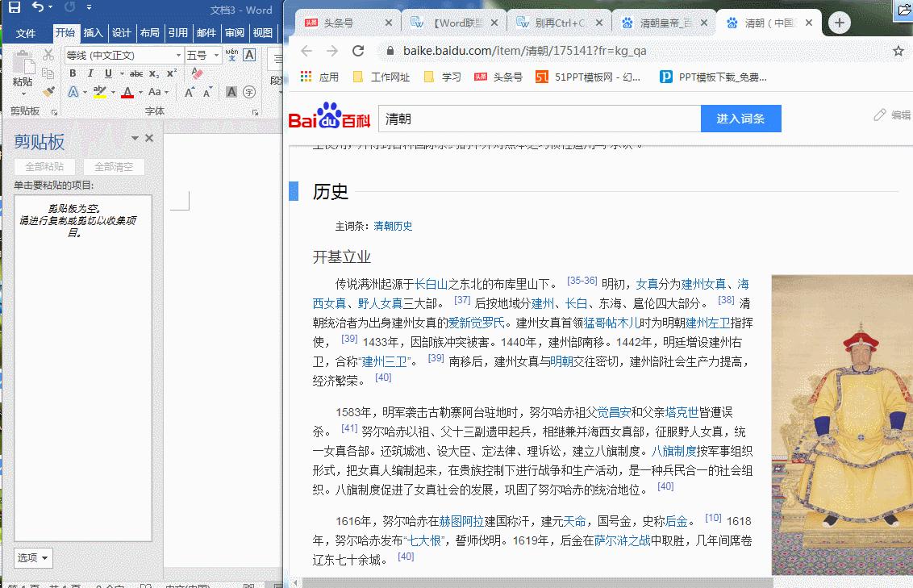Open the font size dropdown
Image resolution: width=913 pixels, height=588 pixels.
coord(215,54)
